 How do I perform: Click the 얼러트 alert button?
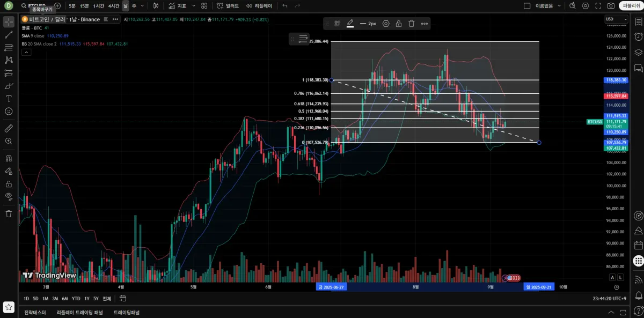coord(228,5)
